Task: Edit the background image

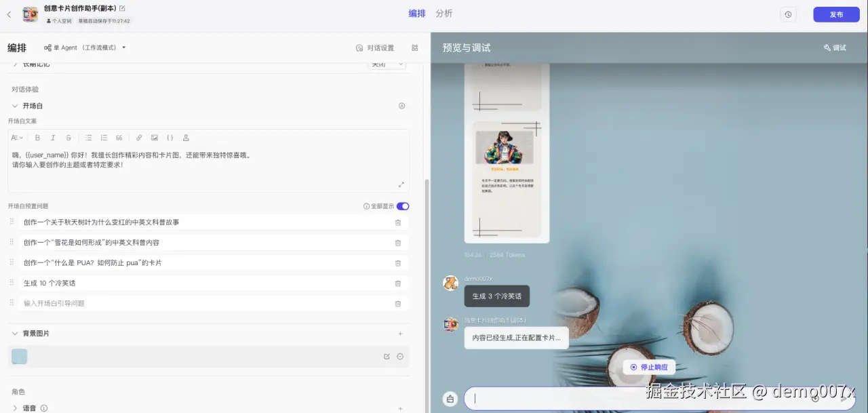Action: coord(387,357)
